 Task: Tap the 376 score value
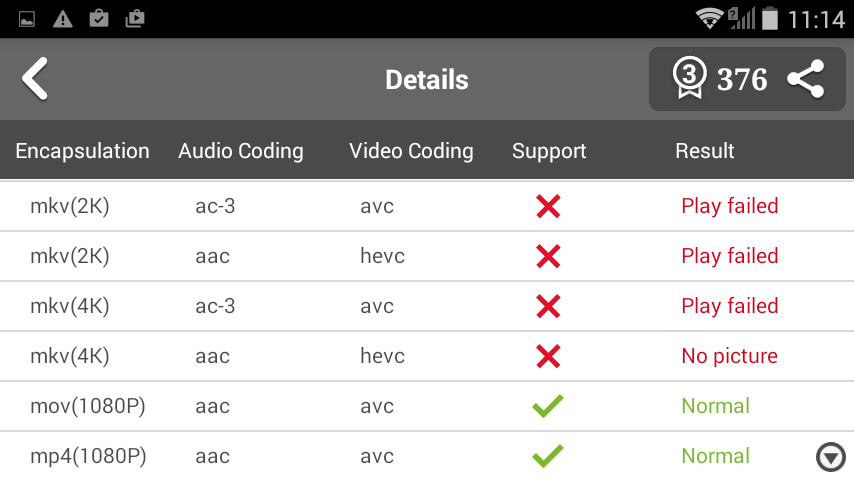(742, 80)
